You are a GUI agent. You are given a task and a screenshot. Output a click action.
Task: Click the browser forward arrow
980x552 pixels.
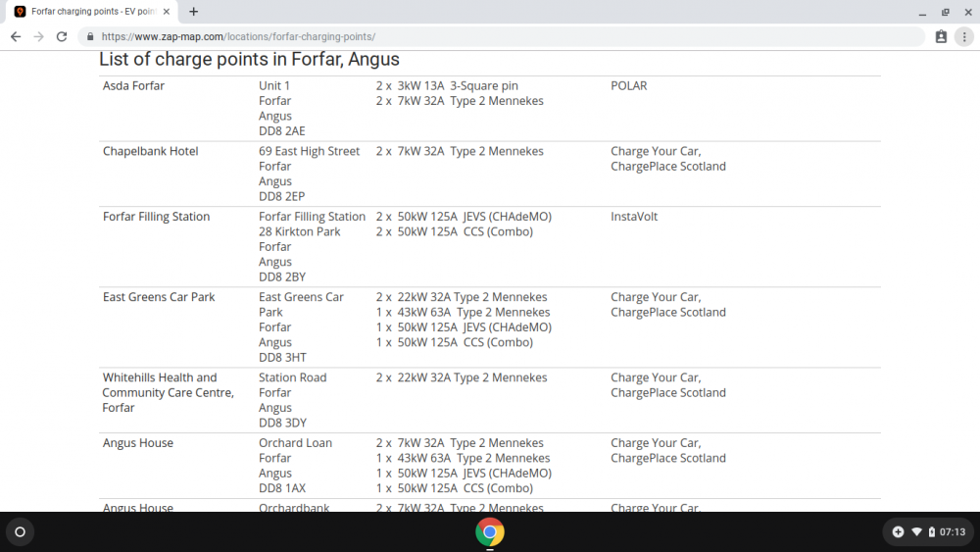coord(39,37)
